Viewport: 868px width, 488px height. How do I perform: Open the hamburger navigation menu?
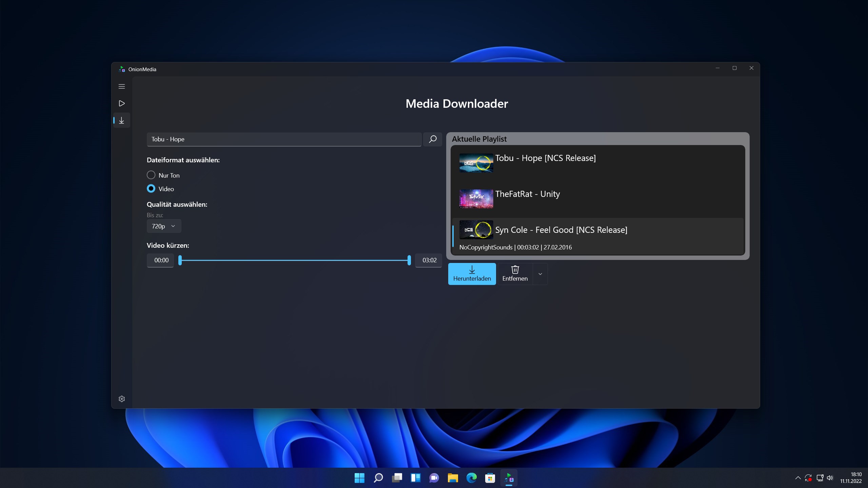(x=122, y=86)
